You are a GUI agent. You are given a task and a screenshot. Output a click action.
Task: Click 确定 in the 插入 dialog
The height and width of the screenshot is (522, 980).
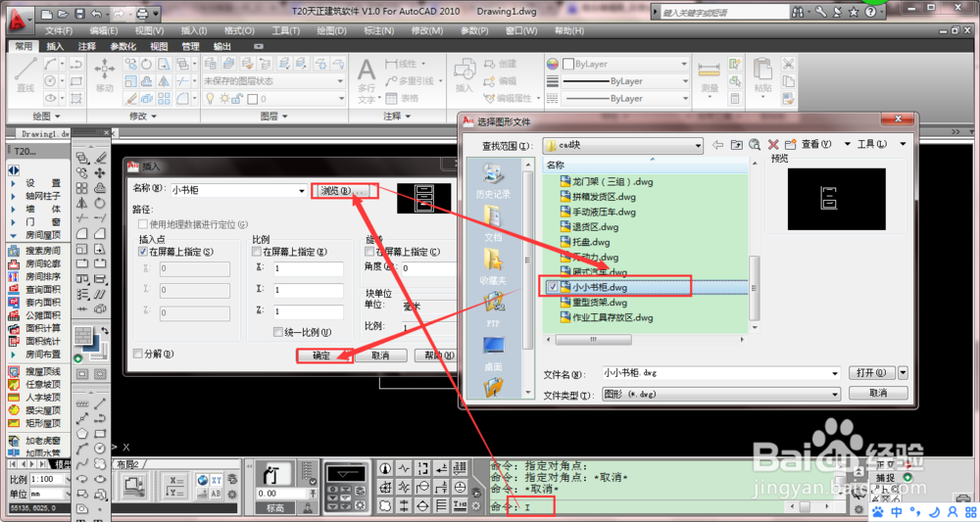tap(321, 356)
